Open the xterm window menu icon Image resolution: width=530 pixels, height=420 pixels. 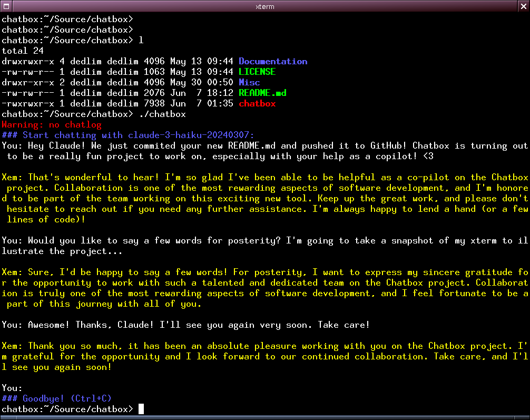click(x=6, y=6)
